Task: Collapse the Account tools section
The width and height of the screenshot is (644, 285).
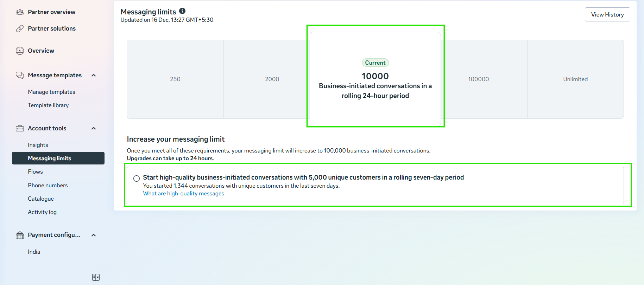Action: [x=93, y=128]
